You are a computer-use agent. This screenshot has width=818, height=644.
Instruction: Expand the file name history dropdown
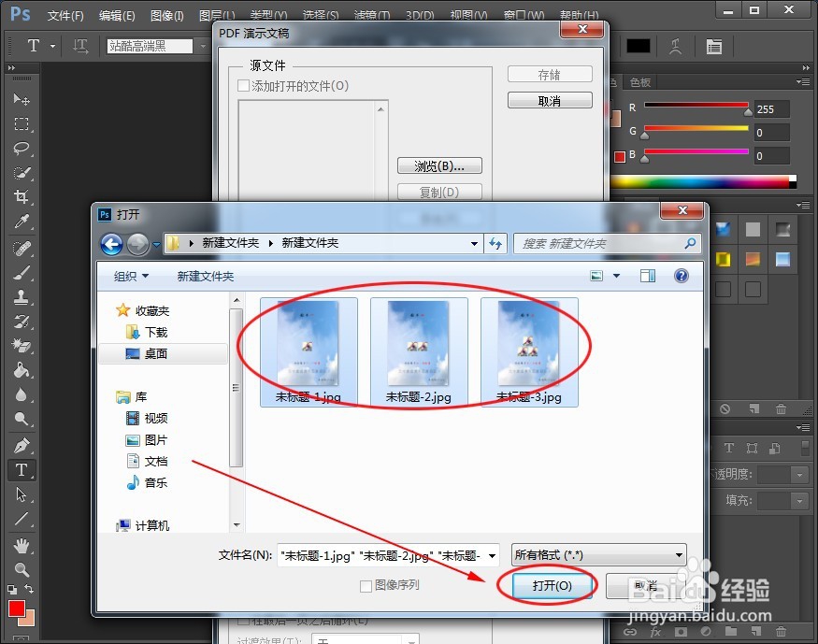pos(492,556)
